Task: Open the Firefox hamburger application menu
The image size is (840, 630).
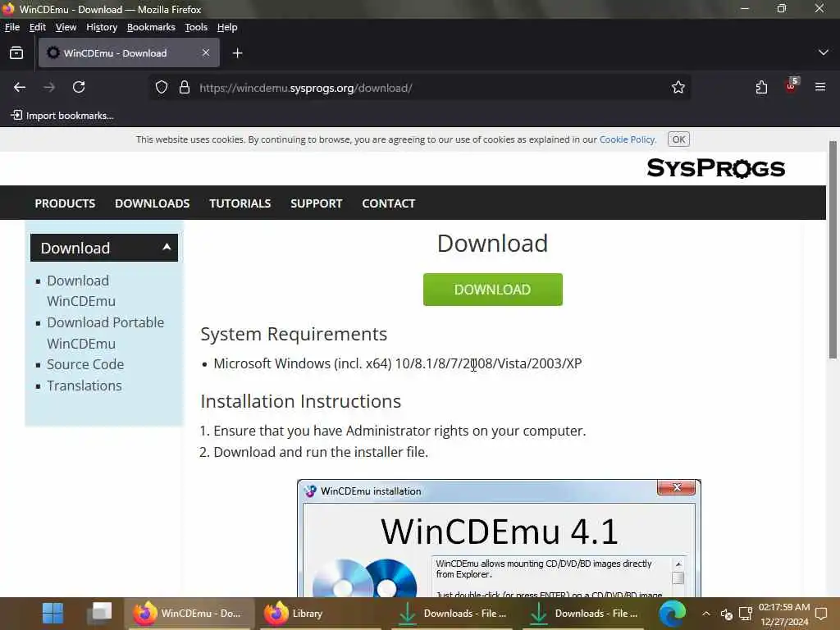Action: pyautogui.click(x=820, y=87)
